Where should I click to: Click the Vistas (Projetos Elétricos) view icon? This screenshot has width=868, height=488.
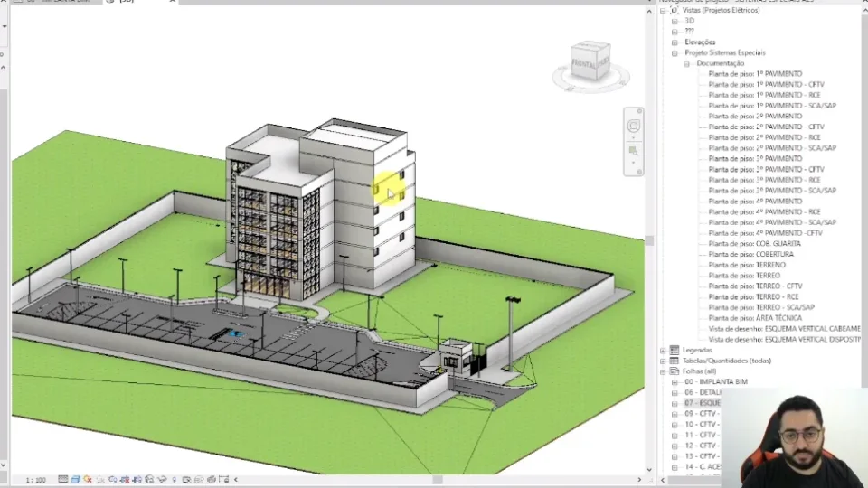[x=674, y=11]
